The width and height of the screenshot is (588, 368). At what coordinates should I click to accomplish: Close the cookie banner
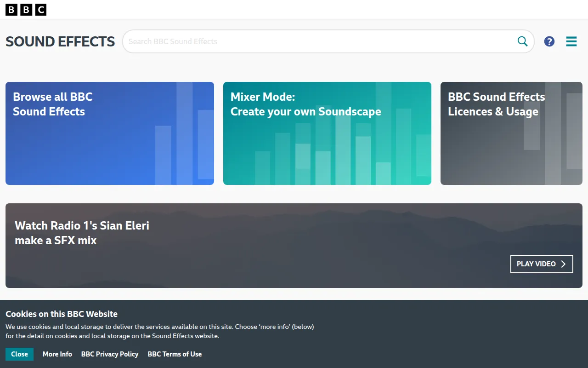pyautogui.click(x=19, y=354)
